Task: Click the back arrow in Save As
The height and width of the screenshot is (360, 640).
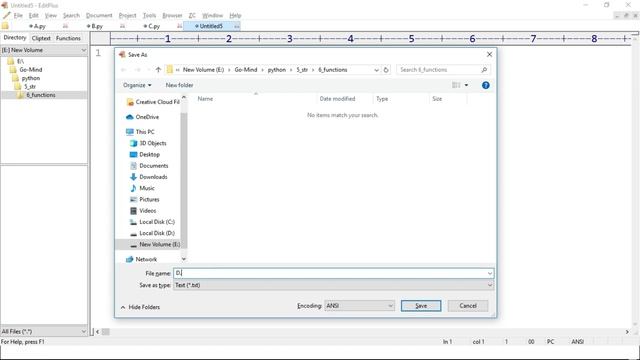Action: tap(124, 70)
